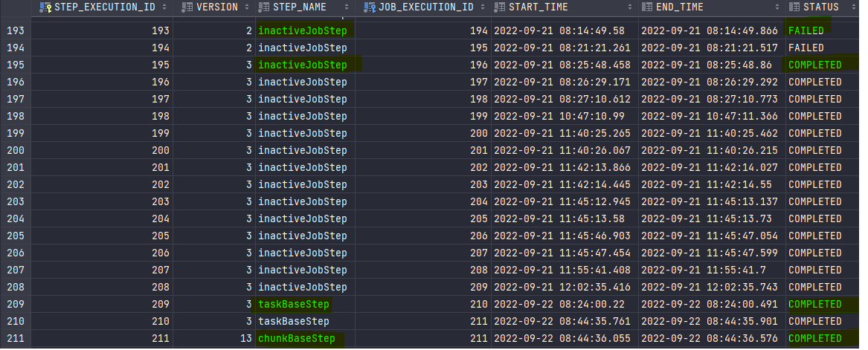The image size is (868, 350).
Task: Click end time 2022-09-21 11:45:13.137
Action: 709,201
